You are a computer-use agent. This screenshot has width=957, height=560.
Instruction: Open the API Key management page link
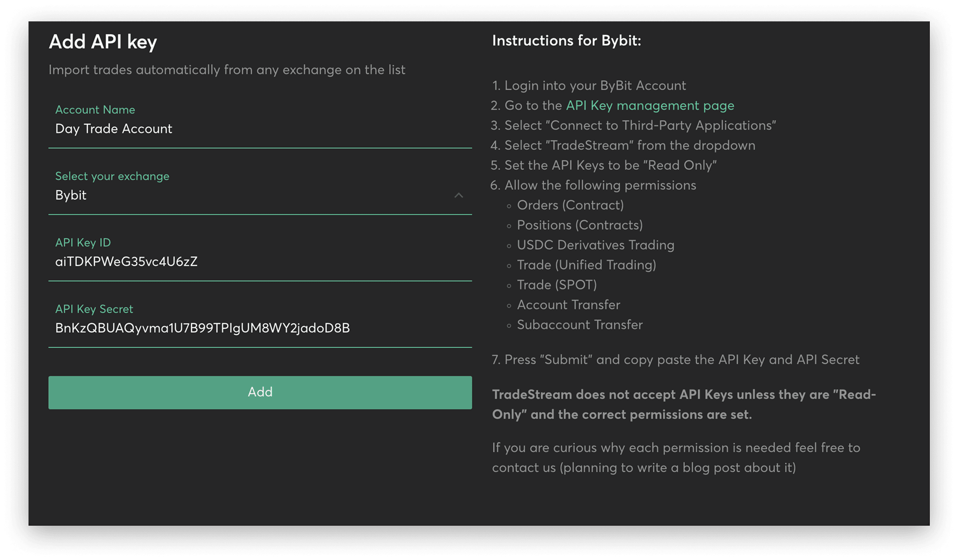(650, 106)
